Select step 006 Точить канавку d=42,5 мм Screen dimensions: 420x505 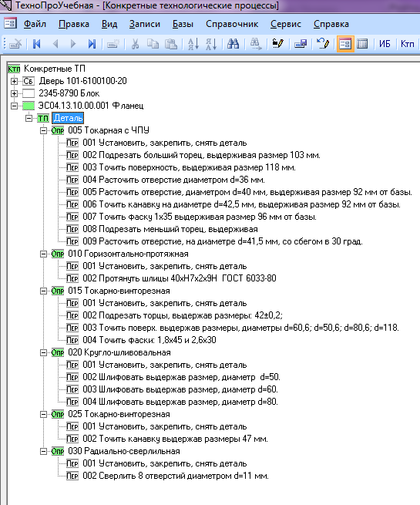[x=242, y=204]
